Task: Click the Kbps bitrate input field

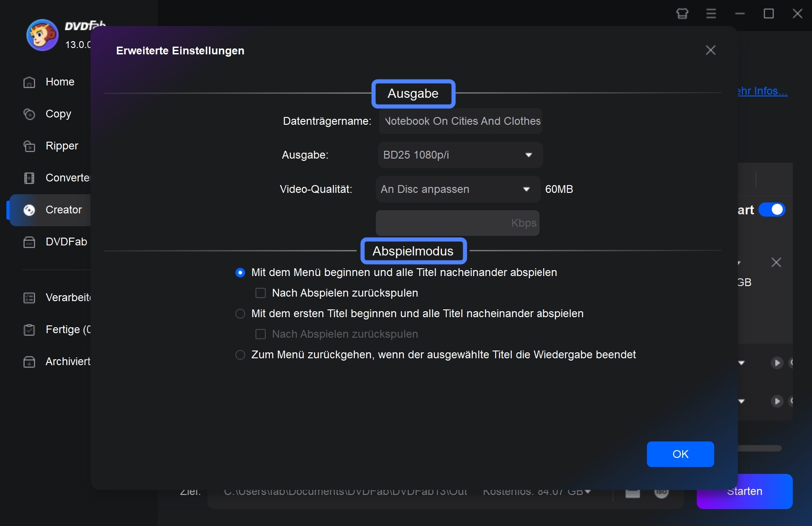Action: point(458,223)
